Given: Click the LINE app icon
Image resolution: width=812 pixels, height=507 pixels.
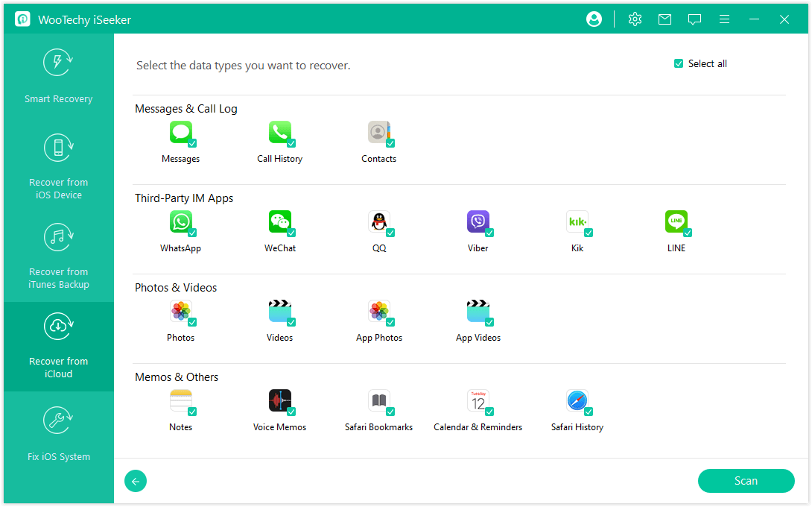Looking at the screenshot, I should click(x=676, y=221).
